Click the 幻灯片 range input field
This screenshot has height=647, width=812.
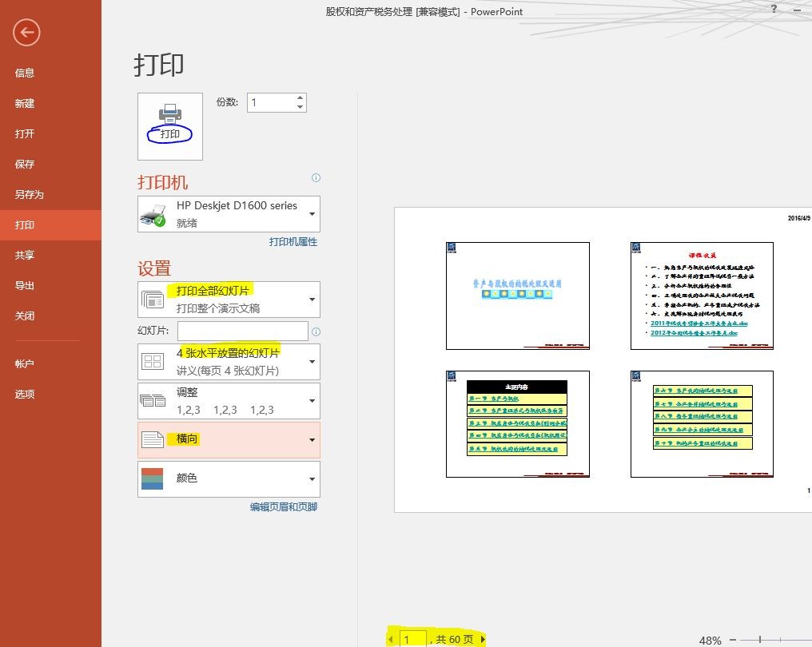click(x=243, y=331)
